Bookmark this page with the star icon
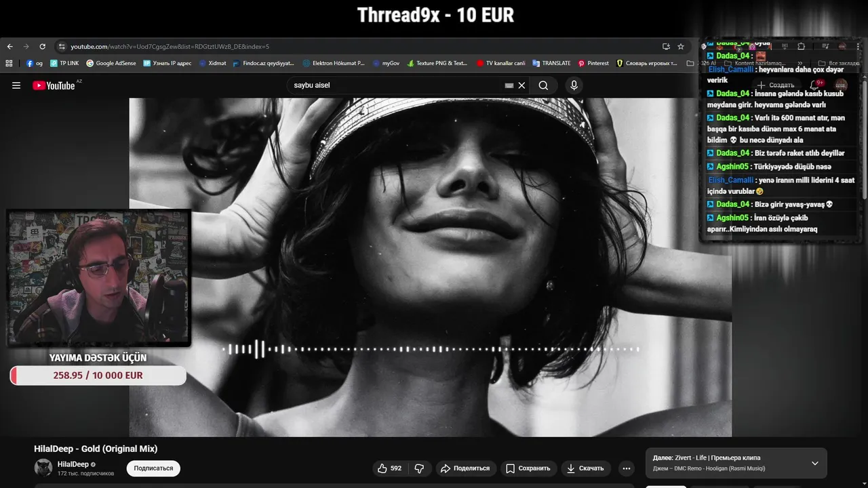The image size is (868, 488). [681, 47]
